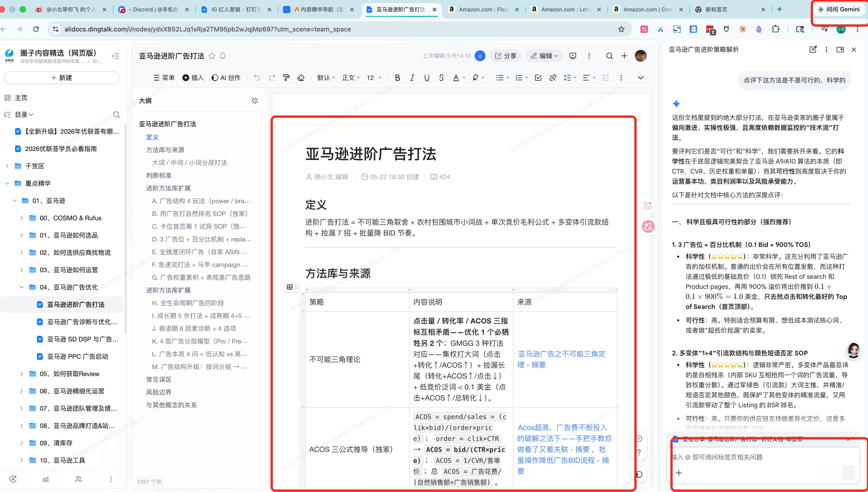
Task: Jump to 判断标准 in outline
Action: (x=159, y=175)
